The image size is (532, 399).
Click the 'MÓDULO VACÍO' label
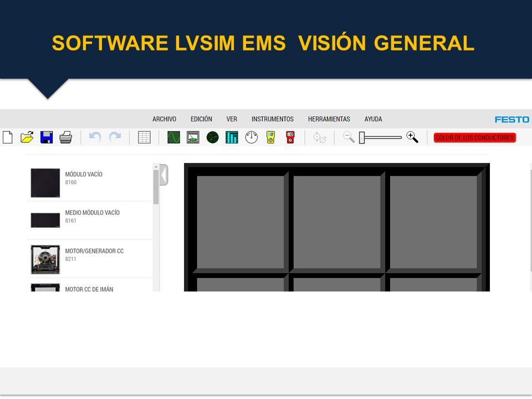pos(84,175)
